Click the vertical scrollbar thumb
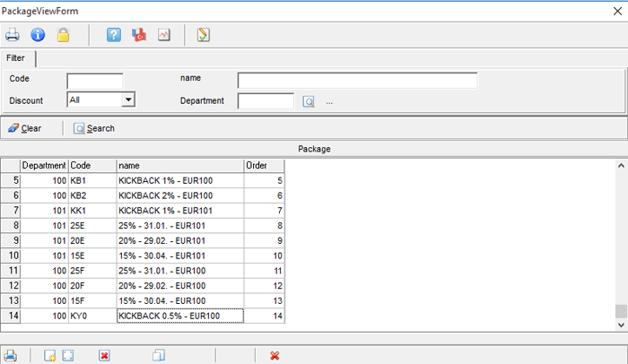The height and width of the screenshot is (364, 628). click(621, 311)
